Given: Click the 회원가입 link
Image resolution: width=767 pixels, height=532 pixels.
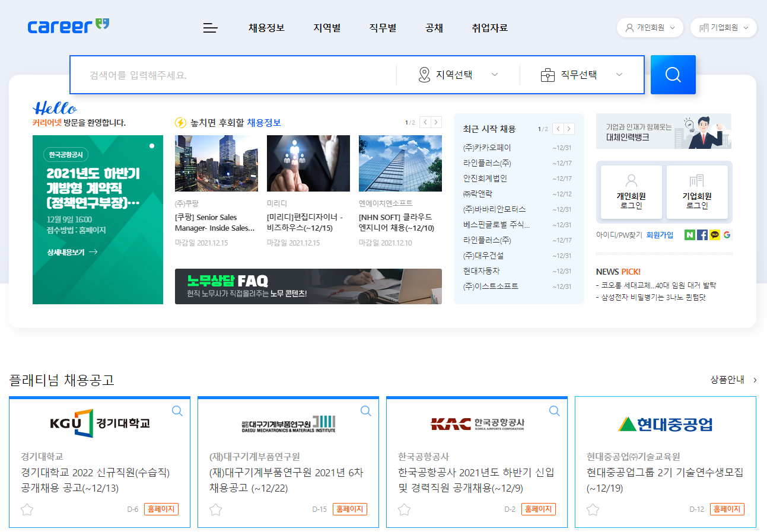Looking at the screenshot, I should tap(660, 235).
